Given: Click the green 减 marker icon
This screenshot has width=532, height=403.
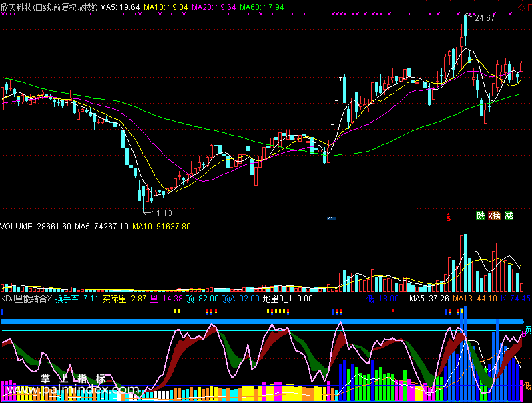Looking at the screenshot, I should (x=509, y=215).
